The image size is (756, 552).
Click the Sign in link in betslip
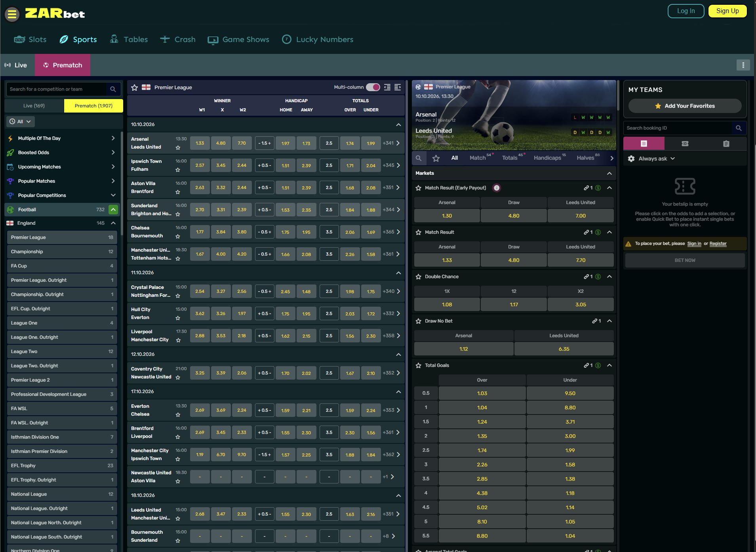click(x=694, y=244)
